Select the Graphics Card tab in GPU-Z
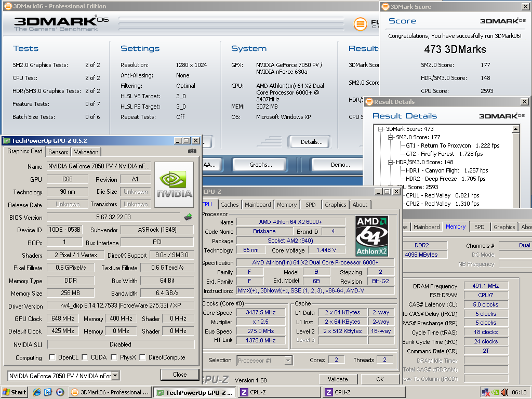Screen dimensions: 532x399 click(x=25, y=151)
